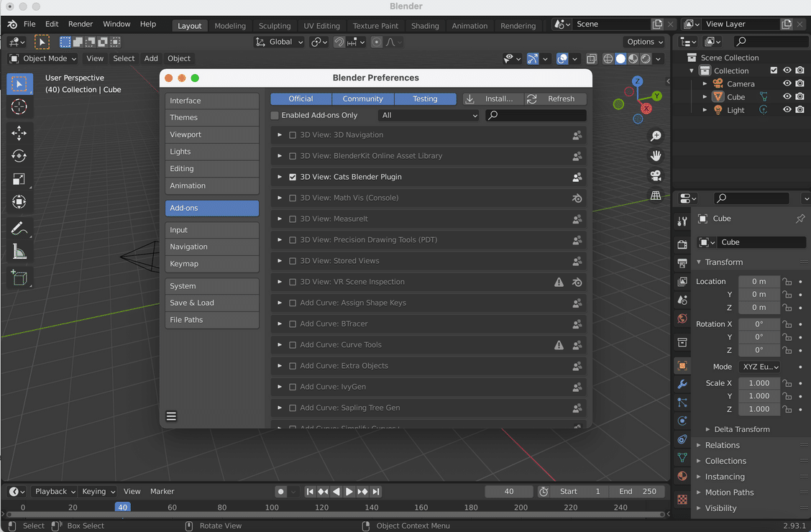Expand the Camera item in the outliner
811x532 pixels.
[705, 83]
